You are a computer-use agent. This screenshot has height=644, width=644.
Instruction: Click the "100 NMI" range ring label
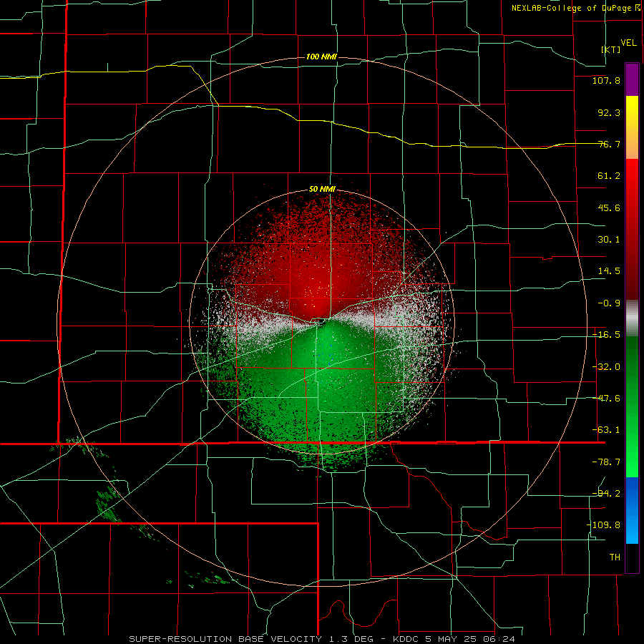point(321,57)
